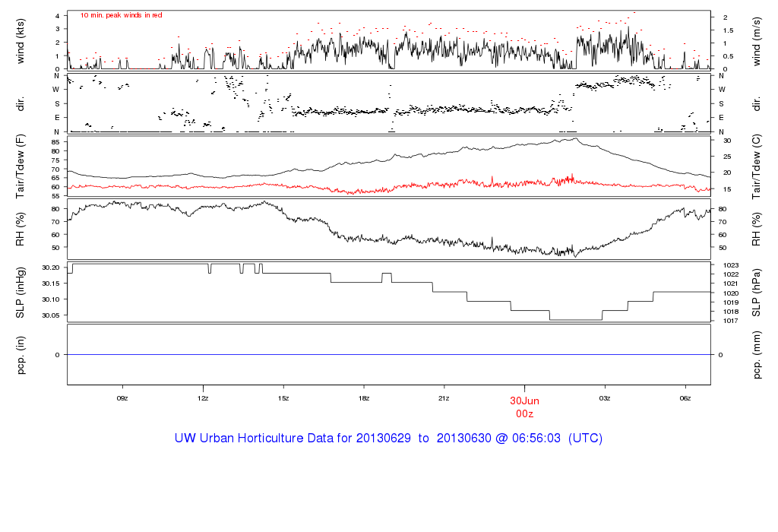This screenshot has width=778, height=532.
Task: Click the '30.05' SLP inHg tick value
Action: pyautogui.click(x=51, y=315)
